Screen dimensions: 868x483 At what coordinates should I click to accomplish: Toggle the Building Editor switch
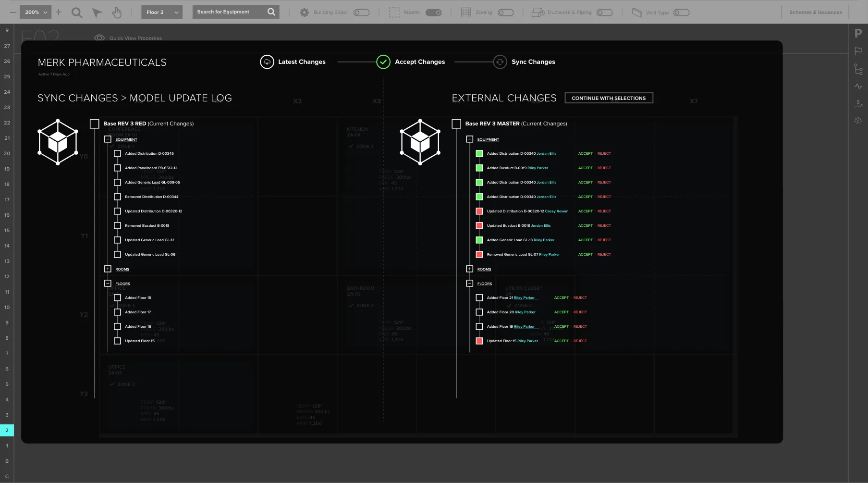pyautogui.click(x=361, y=12)
